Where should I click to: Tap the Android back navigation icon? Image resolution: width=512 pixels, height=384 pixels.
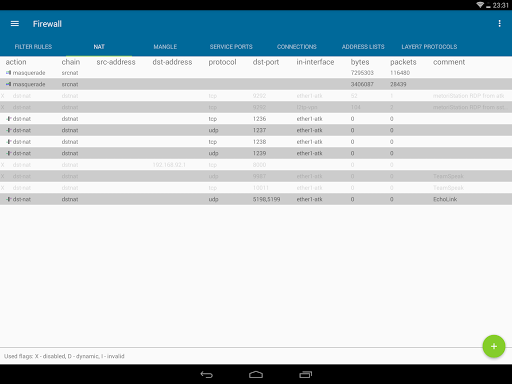(x=207, y=375)
